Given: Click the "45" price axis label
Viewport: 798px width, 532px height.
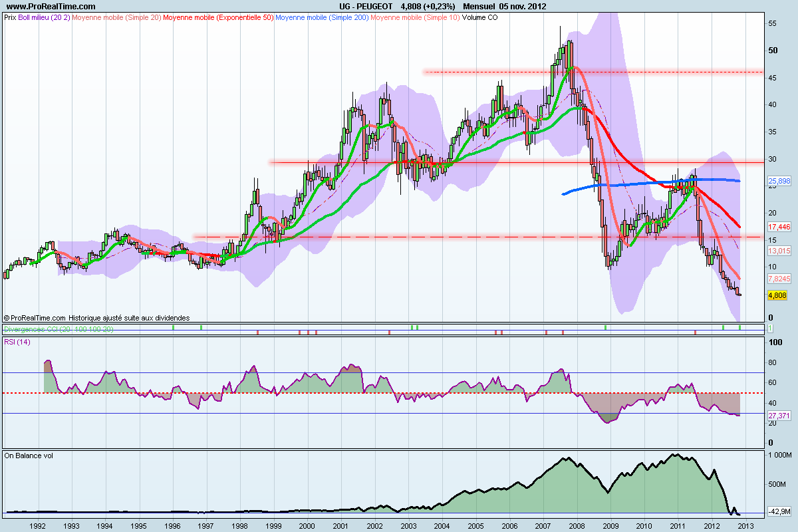Looking at the screenshot, I should 772,78.
